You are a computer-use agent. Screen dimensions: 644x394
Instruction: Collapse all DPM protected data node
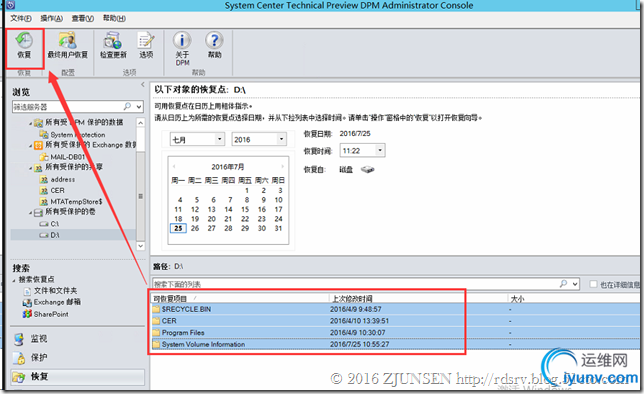(x=31, y=123)
